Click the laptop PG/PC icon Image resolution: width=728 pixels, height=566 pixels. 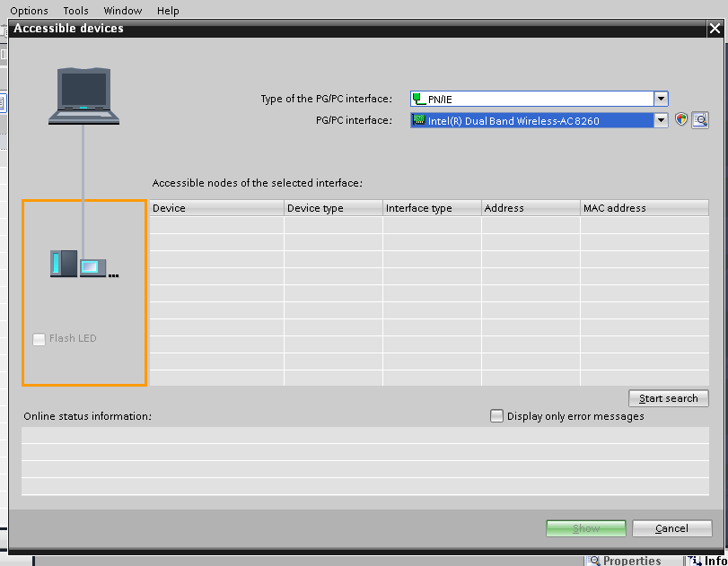click(x=83, y=96)
